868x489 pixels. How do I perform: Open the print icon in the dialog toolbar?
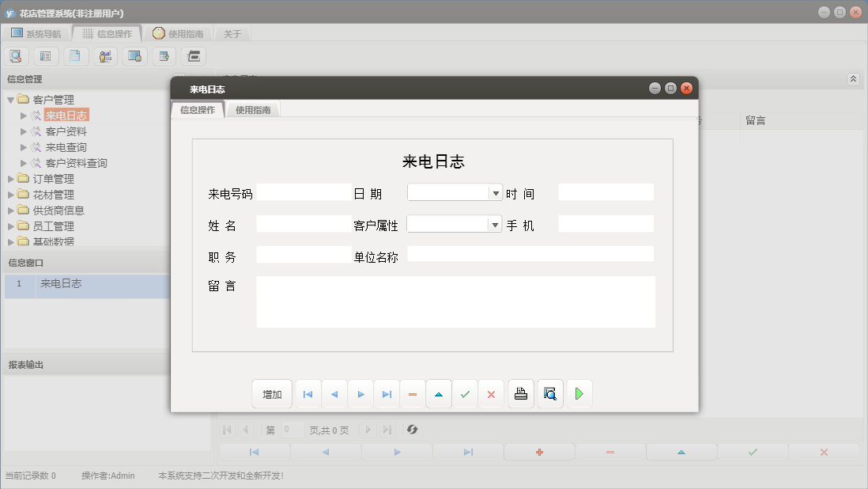coord(520,393)
